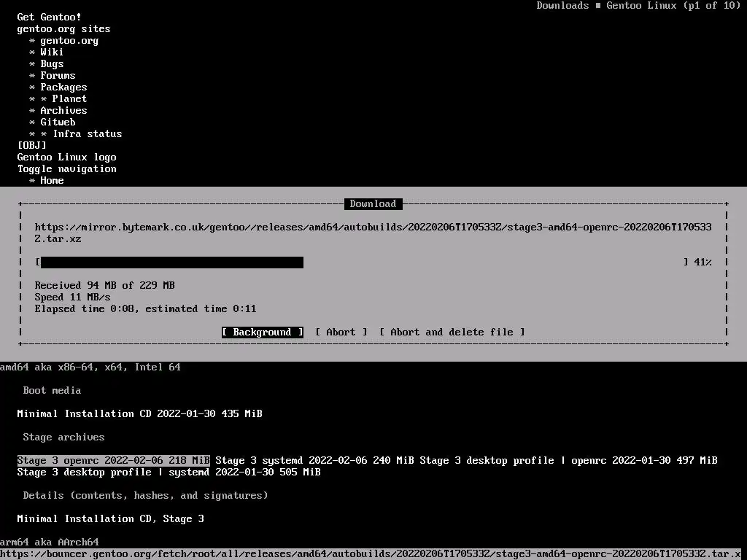Click the [OBJ] placeholder
Image resolution: width=747 pixels, height=560 pixels.
(x=32, y=145)
